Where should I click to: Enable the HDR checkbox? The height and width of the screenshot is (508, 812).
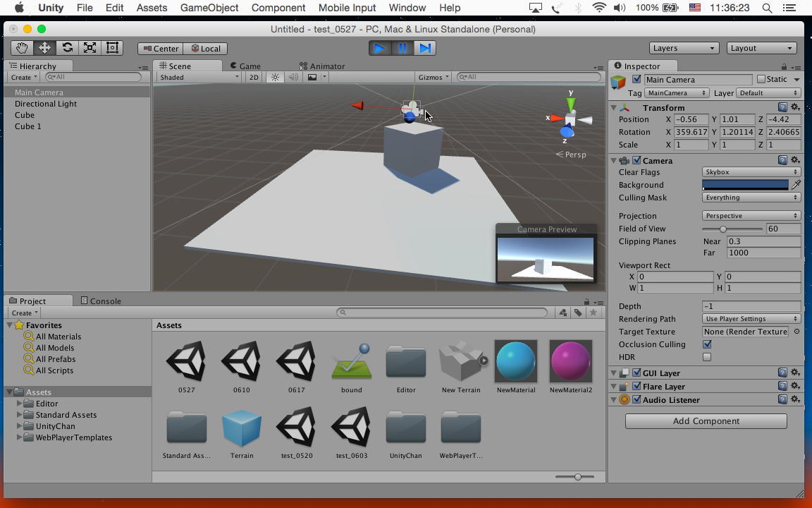(x=707, y=357)
